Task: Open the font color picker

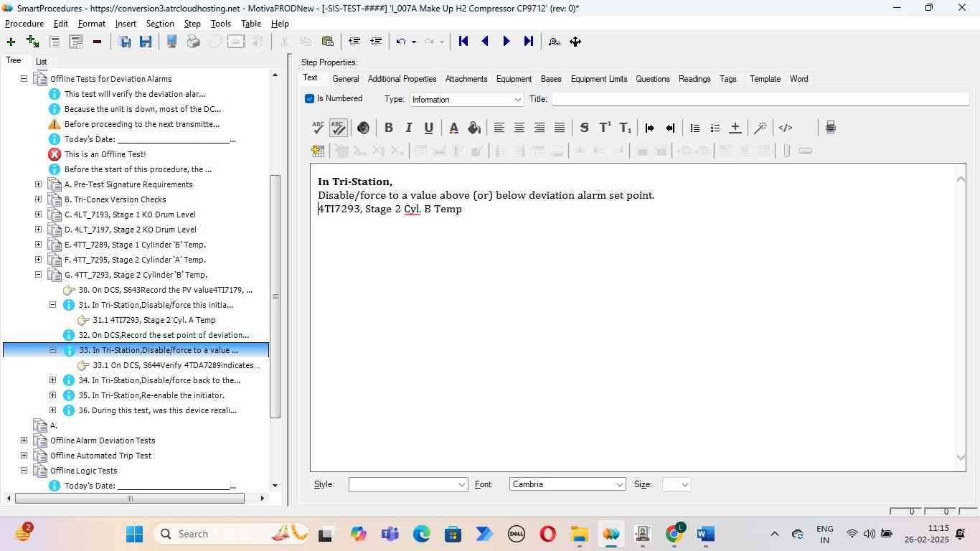Action: pos(453,128)
